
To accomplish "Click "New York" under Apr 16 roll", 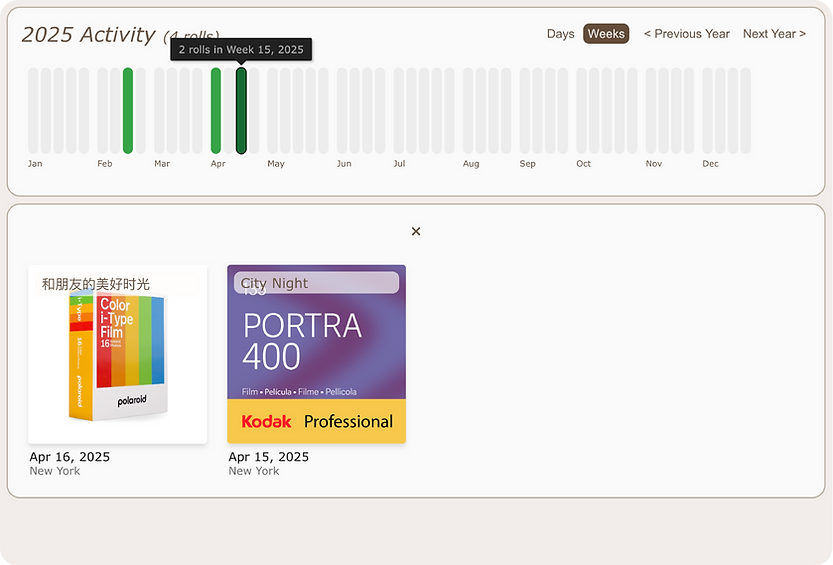I will [55, 471].
